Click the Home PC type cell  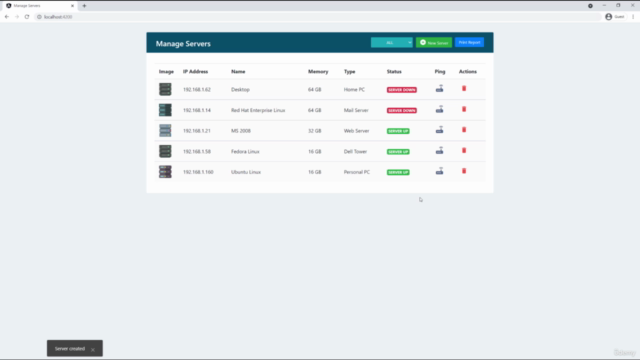point(354,89)
